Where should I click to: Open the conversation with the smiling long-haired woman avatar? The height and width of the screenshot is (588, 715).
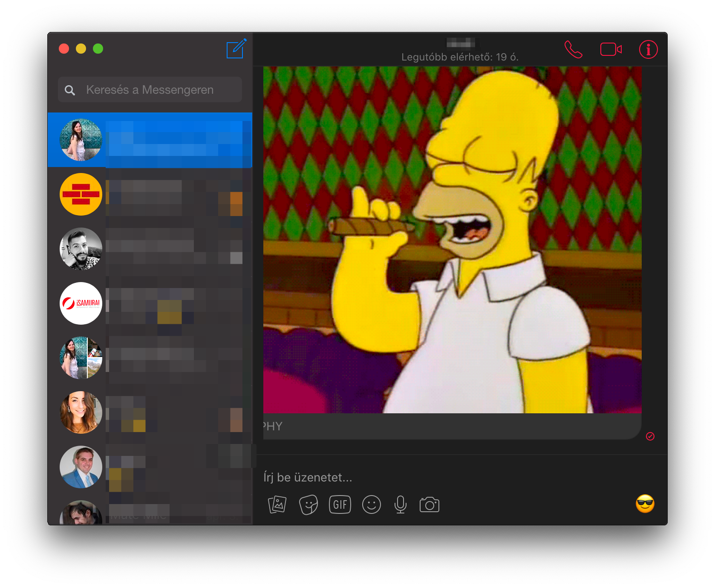click(x=150, y=412)
